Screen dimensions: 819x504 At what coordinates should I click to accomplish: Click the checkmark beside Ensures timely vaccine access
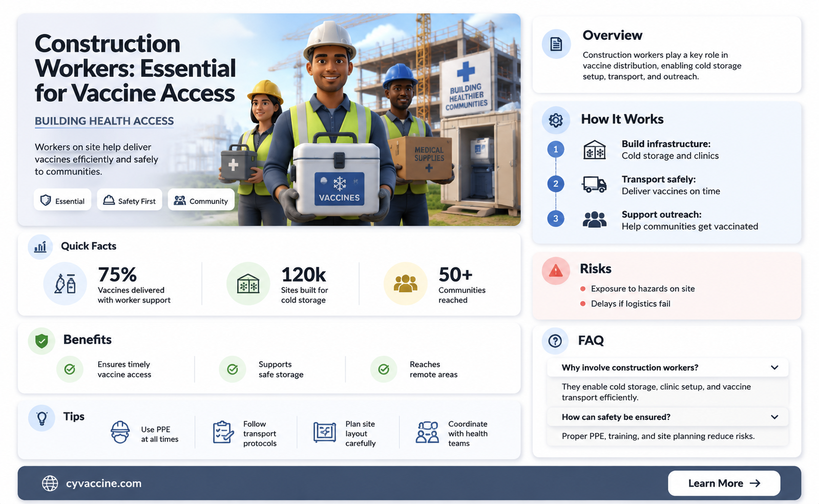pos(70,369)
